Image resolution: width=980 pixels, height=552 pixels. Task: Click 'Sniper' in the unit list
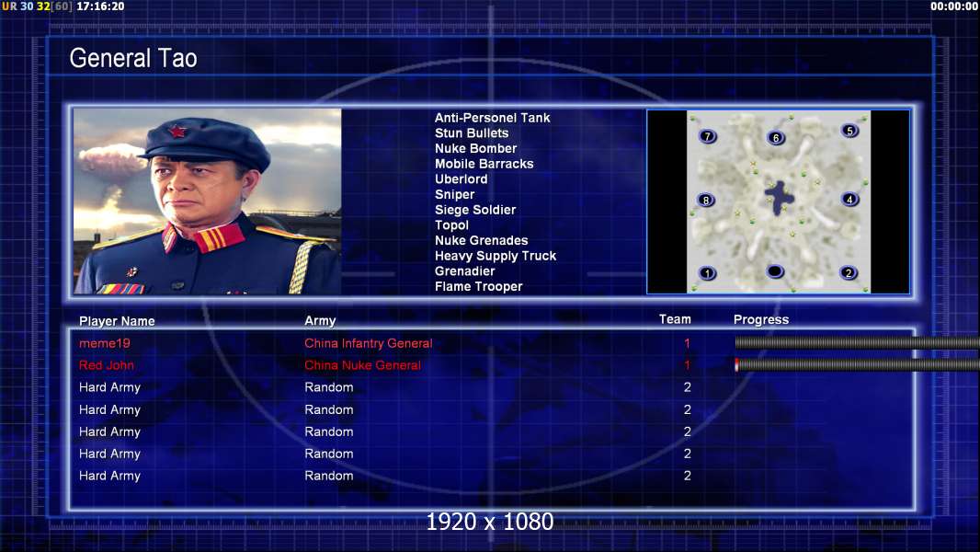[454, 194]
